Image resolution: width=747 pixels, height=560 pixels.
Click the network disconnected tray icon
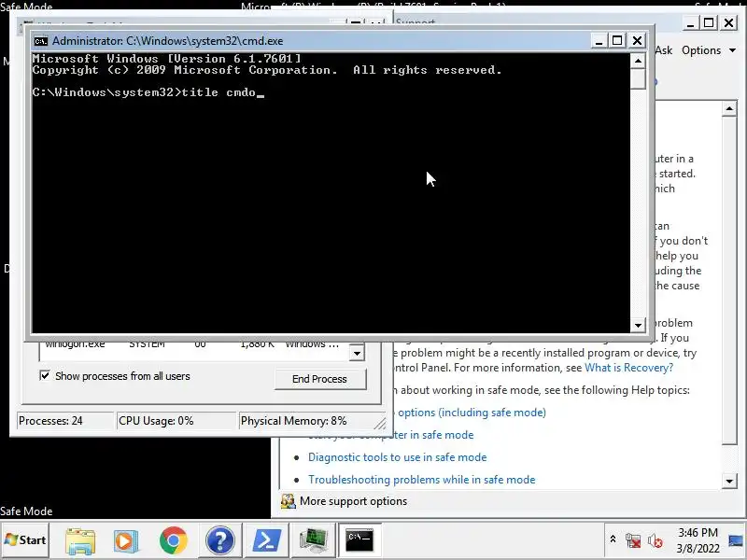[633, 540]
